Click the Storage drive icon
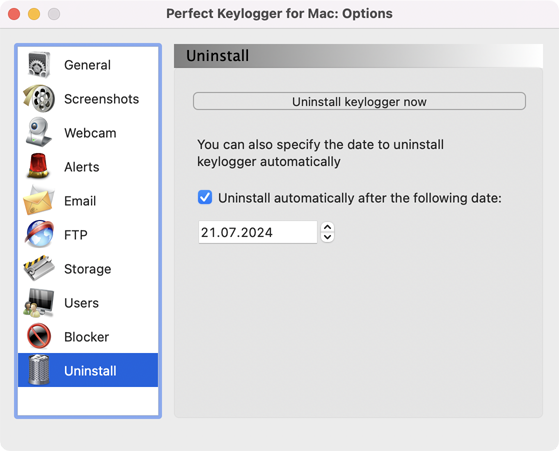The width and height of the screenshot is (559, 451). pyautogui.click(x=39, y=268)
